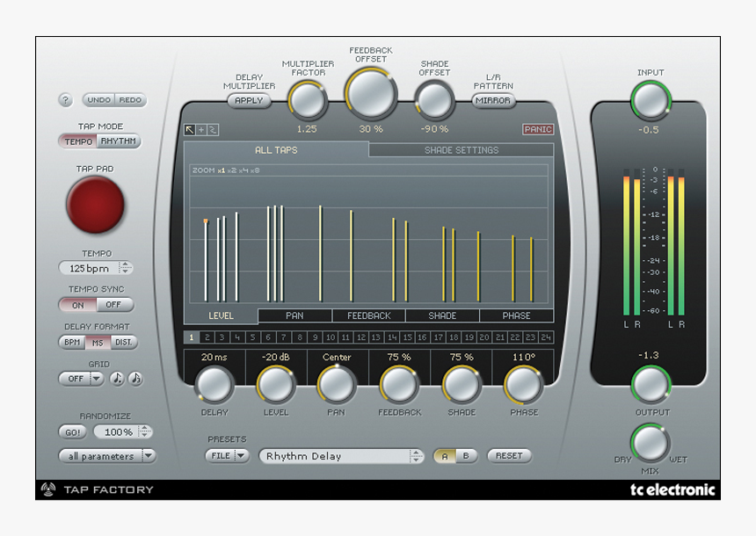
Task: Set zoom to x8
Action: click(255, 170)
